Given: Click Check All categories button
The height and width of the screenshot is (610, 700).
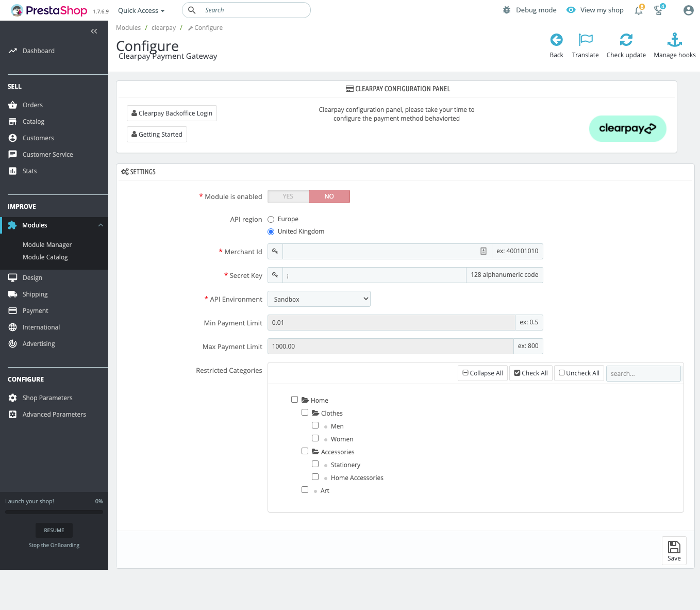Looking at the screenshot, I should (x=531, y=373).
